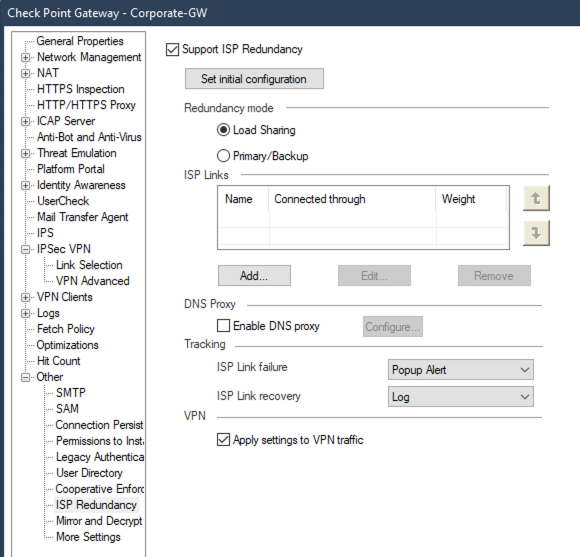580x557 pixels.
Task: Open Platform Portal page
Action: click(71, 169)
